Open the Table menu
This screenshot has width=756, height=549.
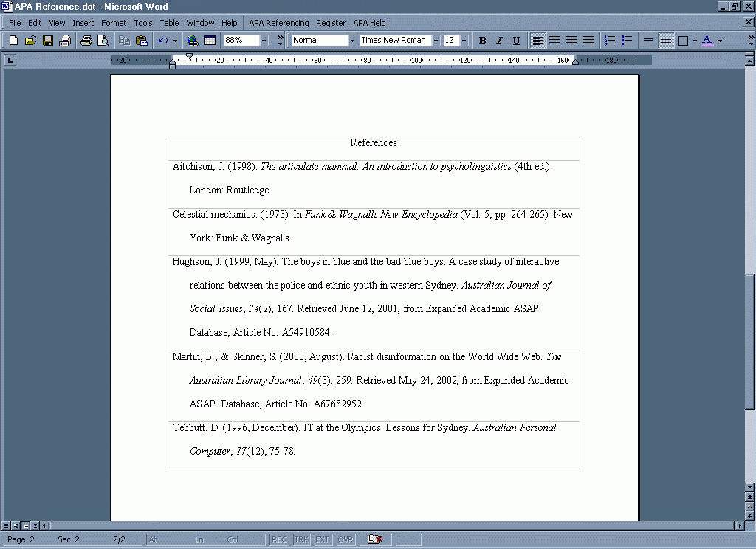(169, 23)
